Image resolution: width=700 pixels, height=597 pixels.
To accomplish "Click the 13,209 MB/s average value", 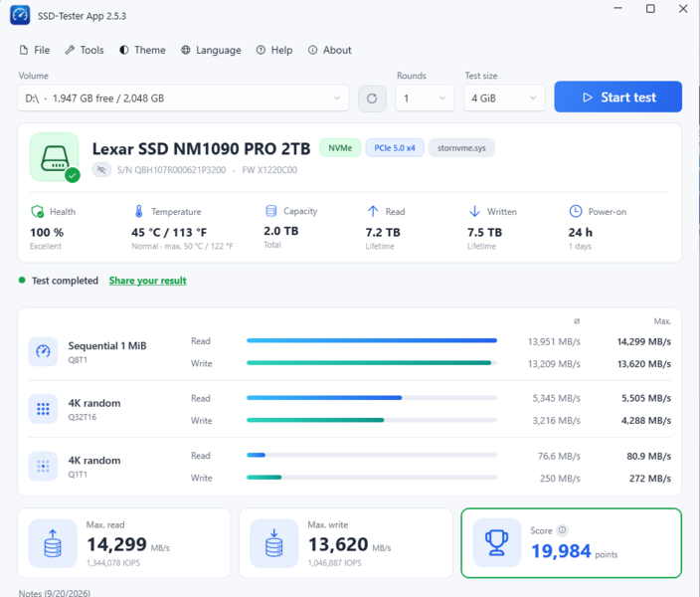I will (554, 364).
